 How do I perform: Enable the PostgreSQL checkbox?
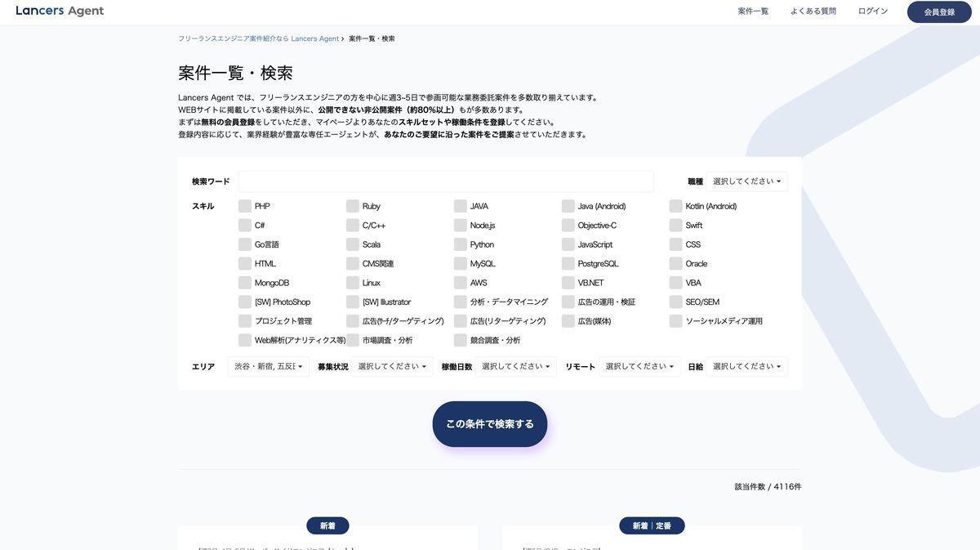568,264
